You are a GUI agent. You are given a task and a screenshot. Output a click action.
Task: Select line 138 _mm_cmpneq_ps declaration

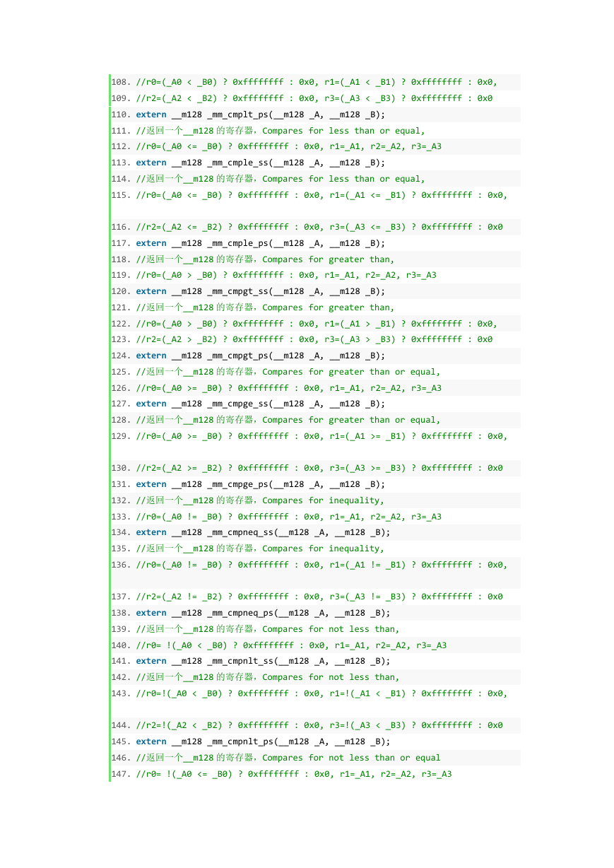tap(263, 613)
